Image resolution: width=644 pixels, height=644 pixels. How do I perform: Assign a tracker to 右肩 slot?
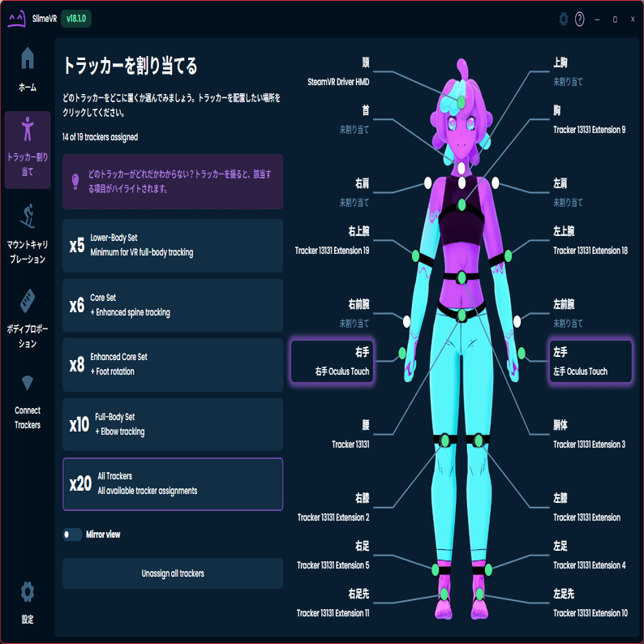coord(333,192)
